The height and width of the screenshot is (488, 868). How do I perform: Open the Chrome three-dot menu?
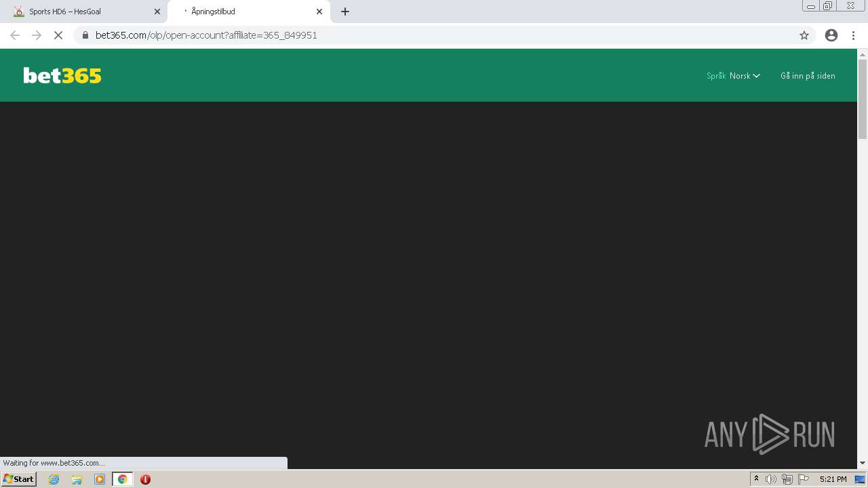[854, 35]
